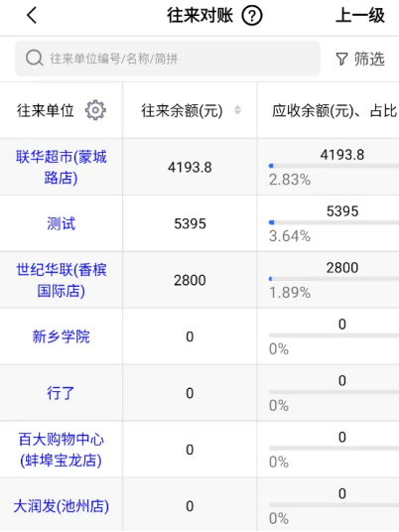The width and height of the screenshot is (399, 532).
Task: Tap the back arrow icon
Action: pos(32,16)
